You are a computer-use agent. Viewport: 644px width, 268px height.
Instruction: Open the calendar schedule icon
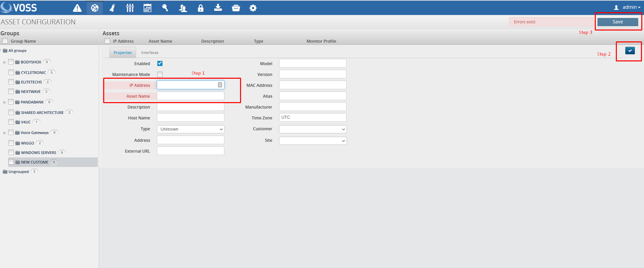pyautogui.click(x=147, y=8)
